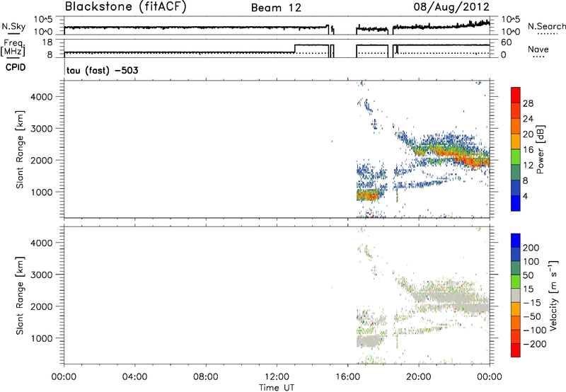Click the '08:00' time tick label
This screenshot has width=566, height=392.
[206, 377]
